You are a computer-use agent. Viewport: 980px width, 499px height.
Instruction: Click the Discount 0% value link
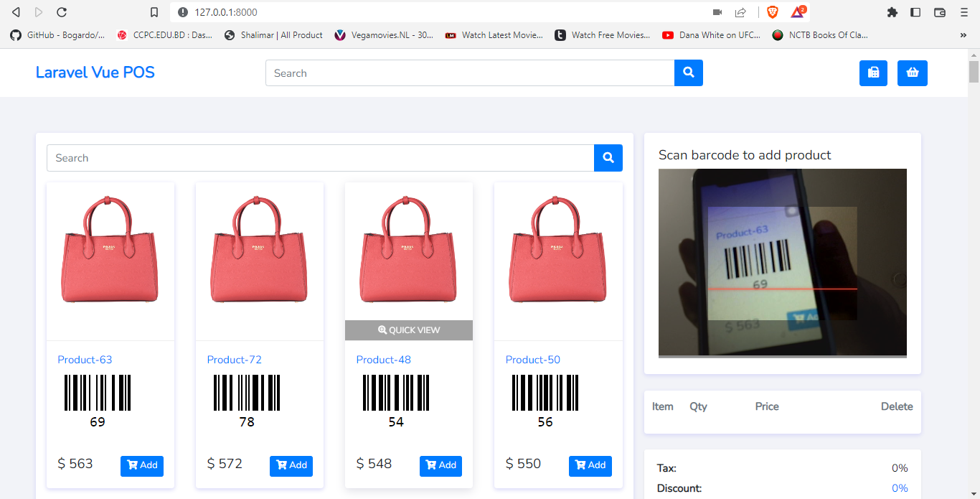[900, 488]
